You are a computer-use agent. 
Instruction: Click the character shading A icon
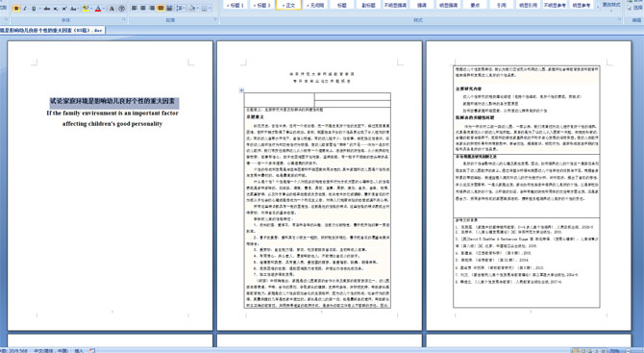(112, 9)
